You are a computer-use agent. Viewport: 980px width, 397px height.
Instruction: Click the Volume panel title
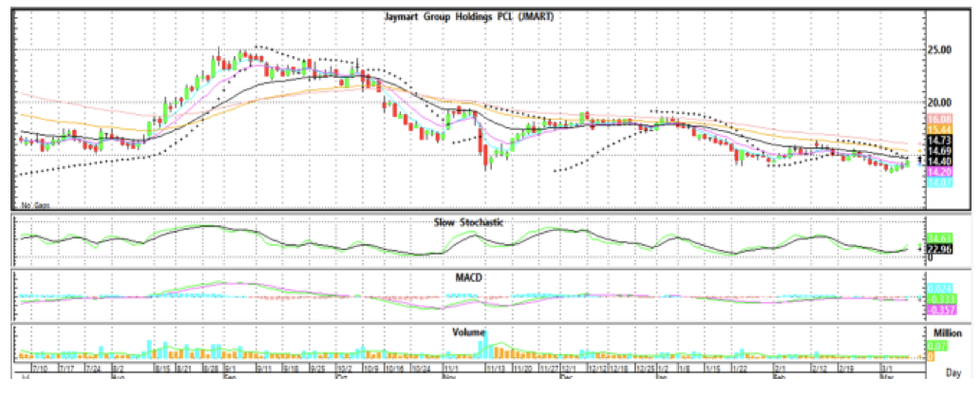pyautogui.click(x=468, y=332)
